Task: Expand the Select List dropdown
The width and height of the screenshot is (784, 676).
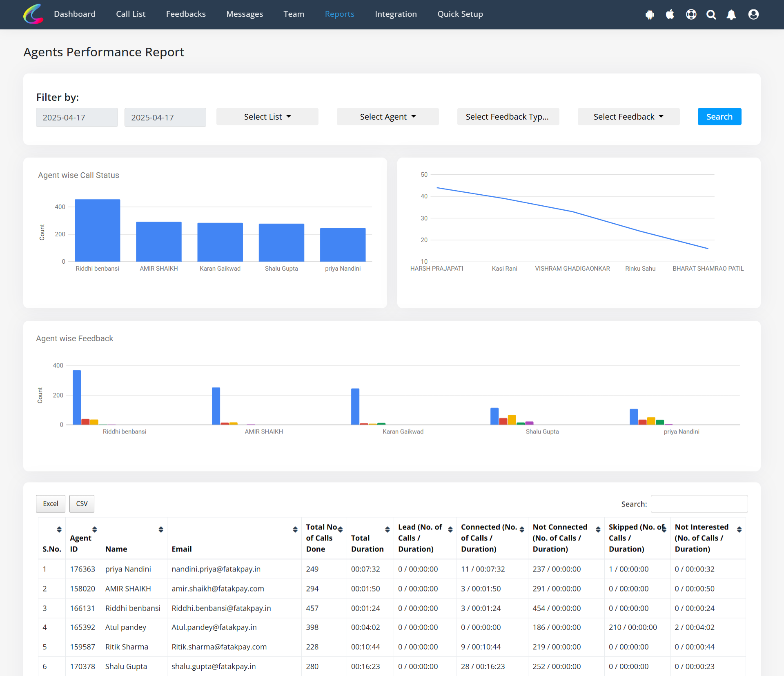Action: click(267, 117)
